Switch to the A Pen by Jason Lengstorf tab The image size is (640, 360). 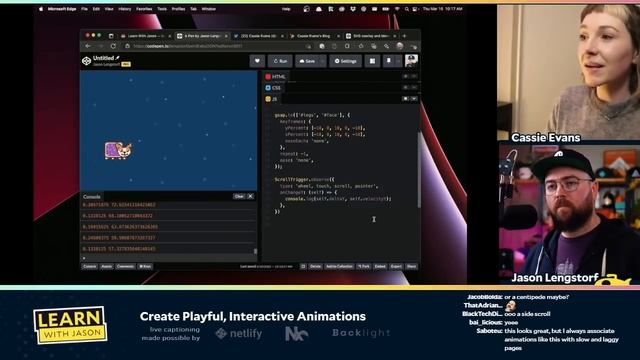point(202,36)
